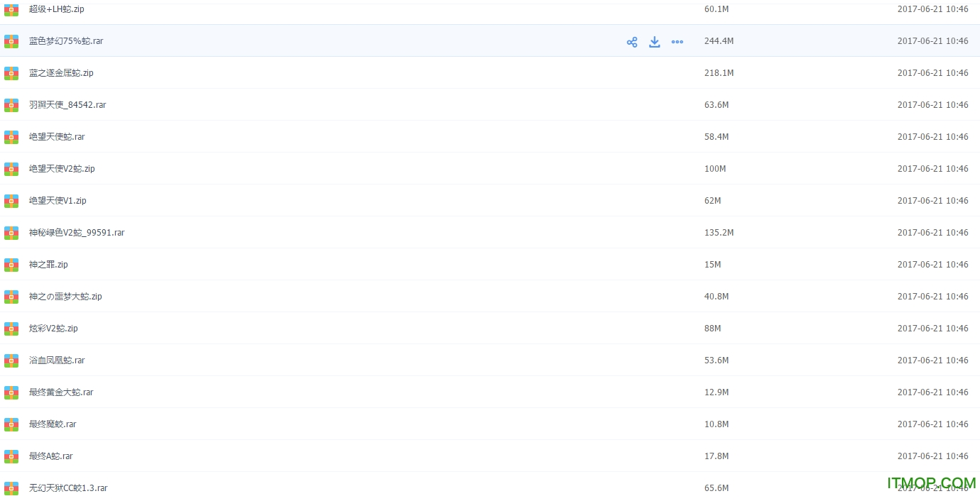Click the 60.1M file size

point(717,9)
